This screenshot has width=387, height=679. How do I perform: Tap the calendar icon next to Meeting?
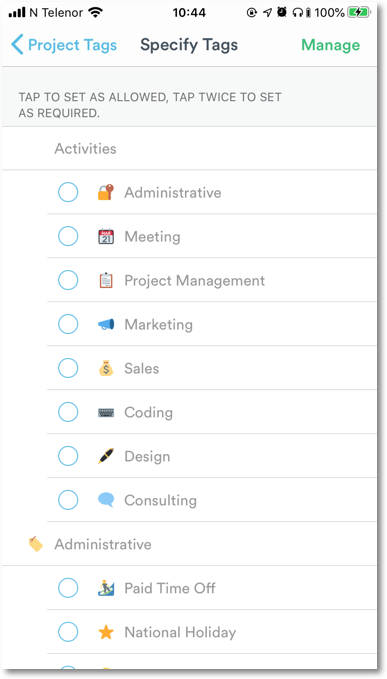[106, 236]
